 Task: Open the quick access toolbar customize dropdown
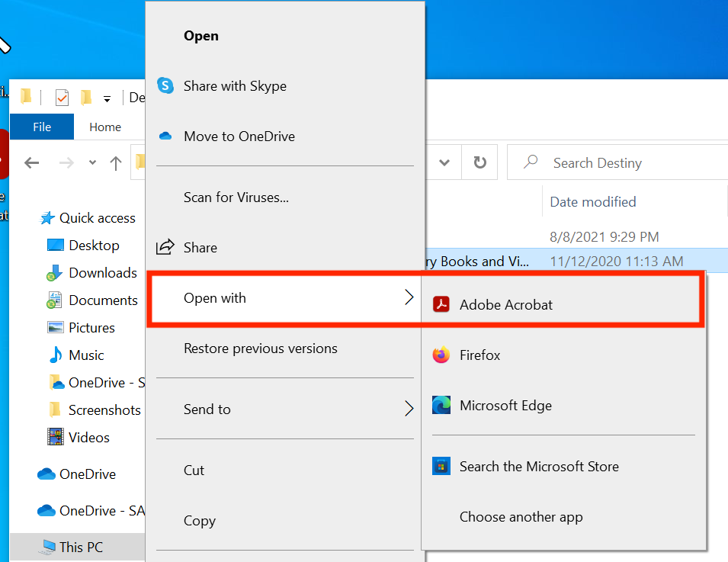(107, 98)
